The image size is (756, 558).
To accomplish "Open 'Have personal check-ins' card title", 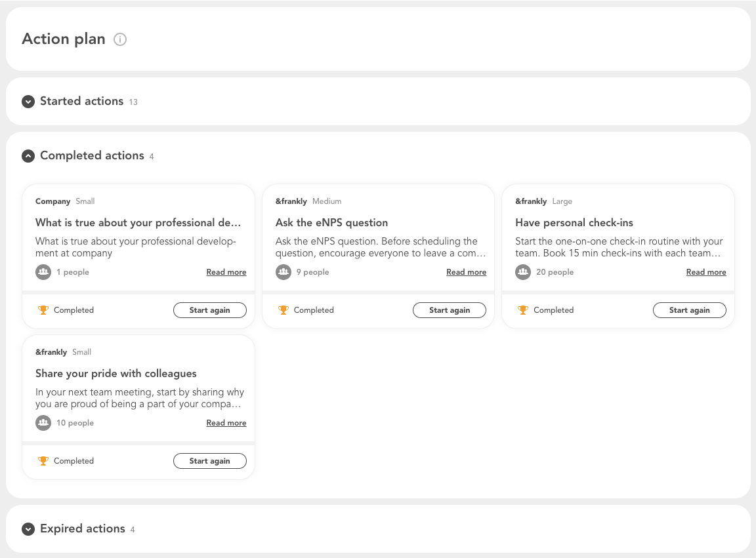I will tap(574, 223).
